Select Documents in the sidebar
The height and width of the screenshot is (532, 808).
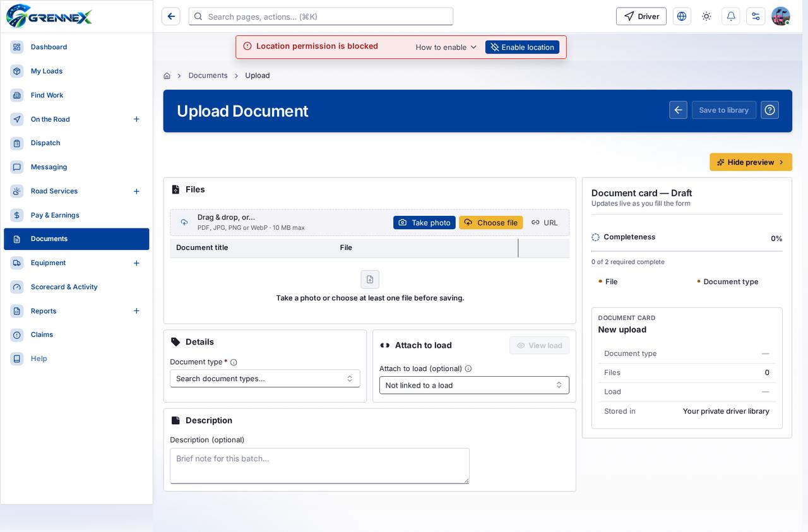(76, 239)
